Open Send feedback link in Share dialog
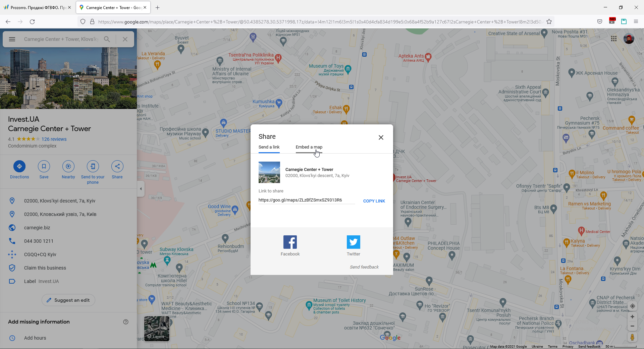The image size is (644, 349). [364, 267]
